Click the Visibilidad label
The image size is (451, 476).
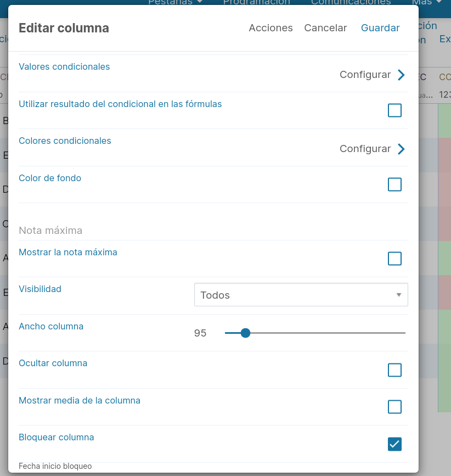(x=40, y=289)
